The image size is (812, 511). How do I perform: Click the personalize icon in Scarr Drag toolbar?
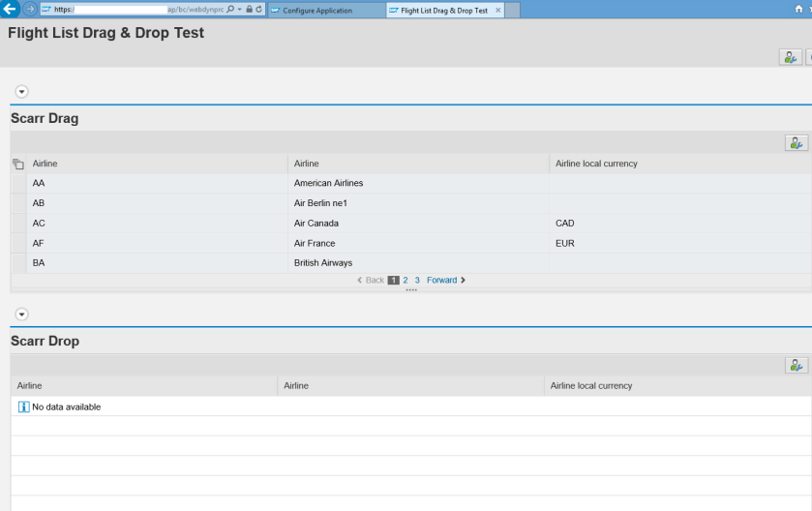coord(797,142)
